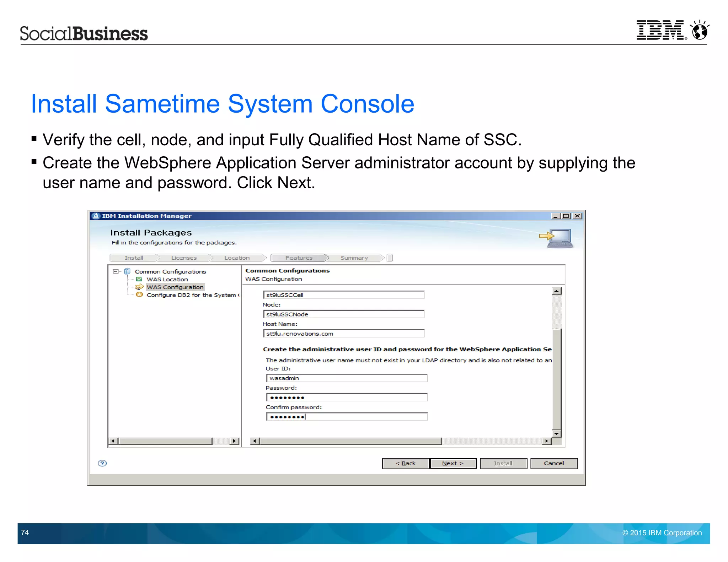Click tree pane scroll right arrow

234,441
